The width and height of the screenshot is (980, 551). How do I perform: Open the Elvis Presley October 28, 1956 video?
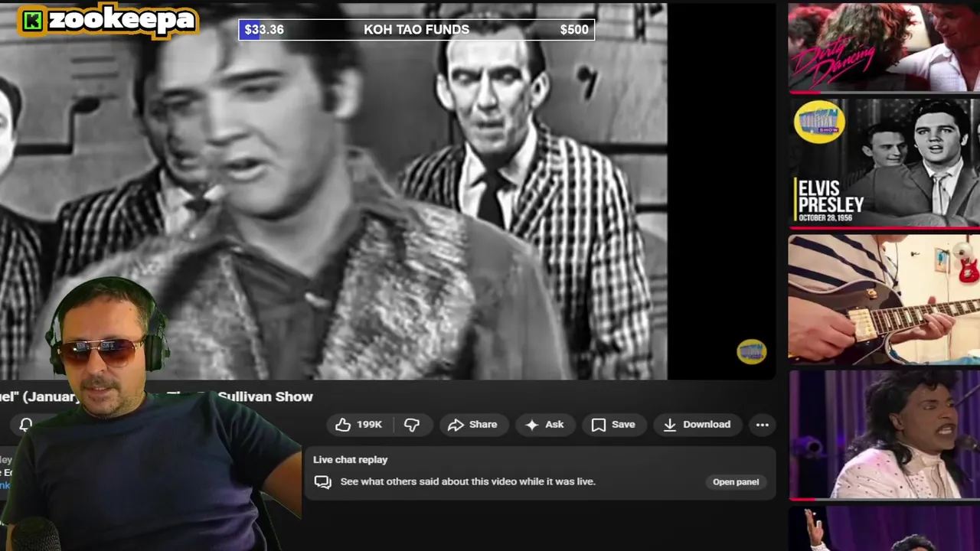coord(884,163)
